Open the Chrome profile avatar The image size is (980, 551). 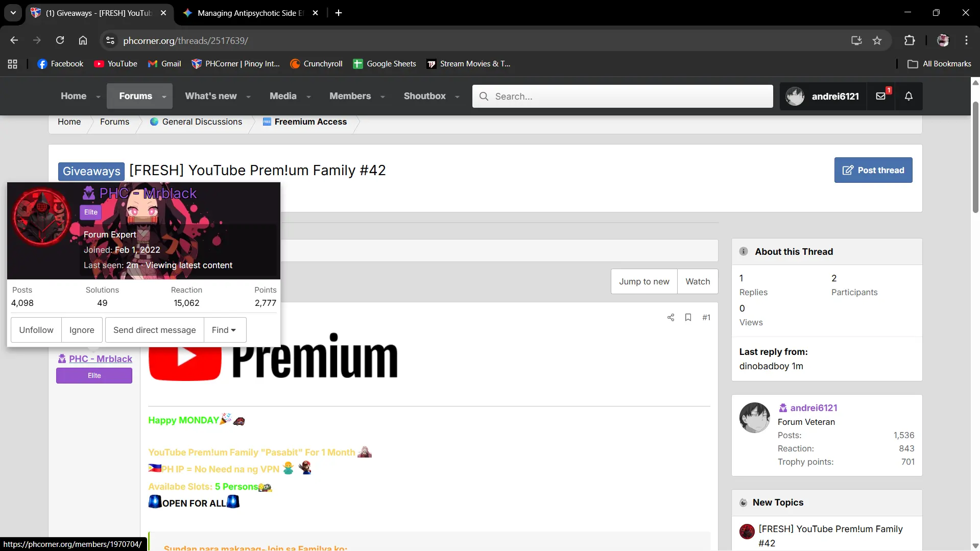point(943,40)
